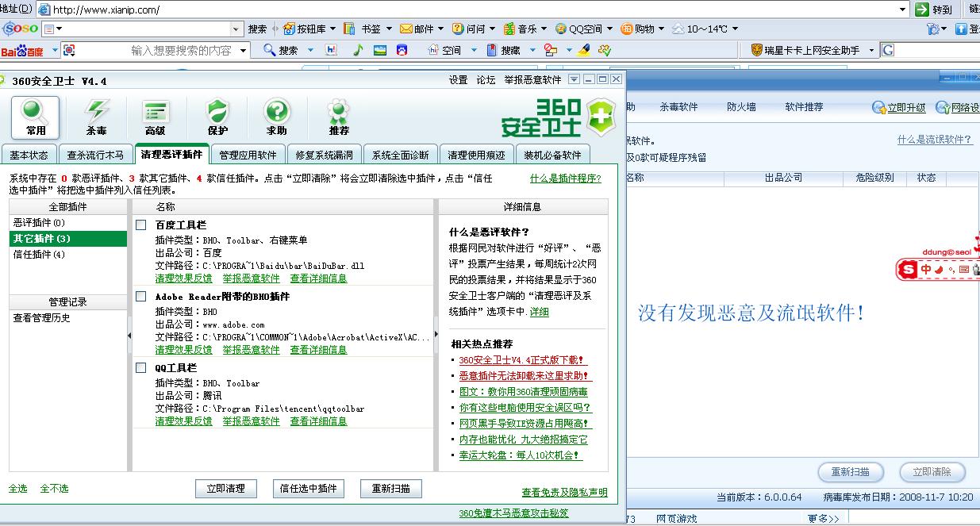Click the 搜藏 collection item in Baidu toolbar
This screenshot has height=526, width=980.
(503, 50)
